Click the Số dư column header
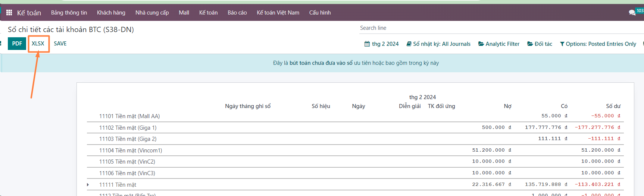 tap(613, 106)
